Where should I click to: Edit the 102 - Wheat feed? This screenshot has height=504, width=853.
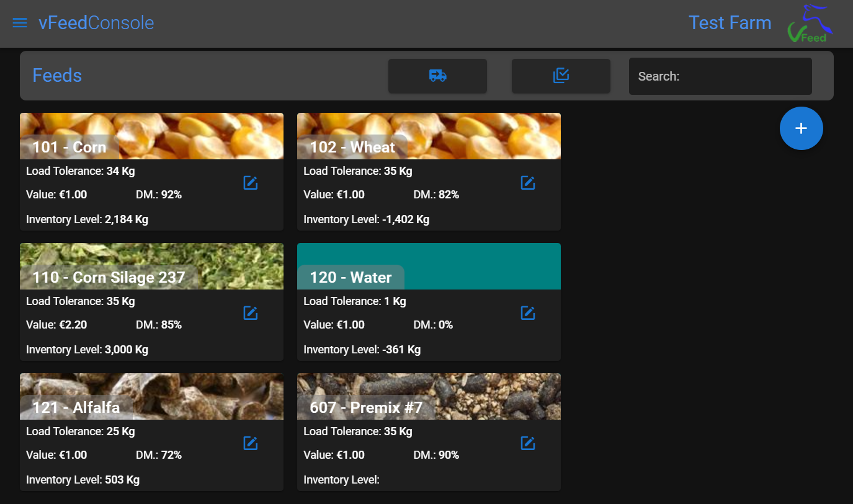tap(527, 182)
